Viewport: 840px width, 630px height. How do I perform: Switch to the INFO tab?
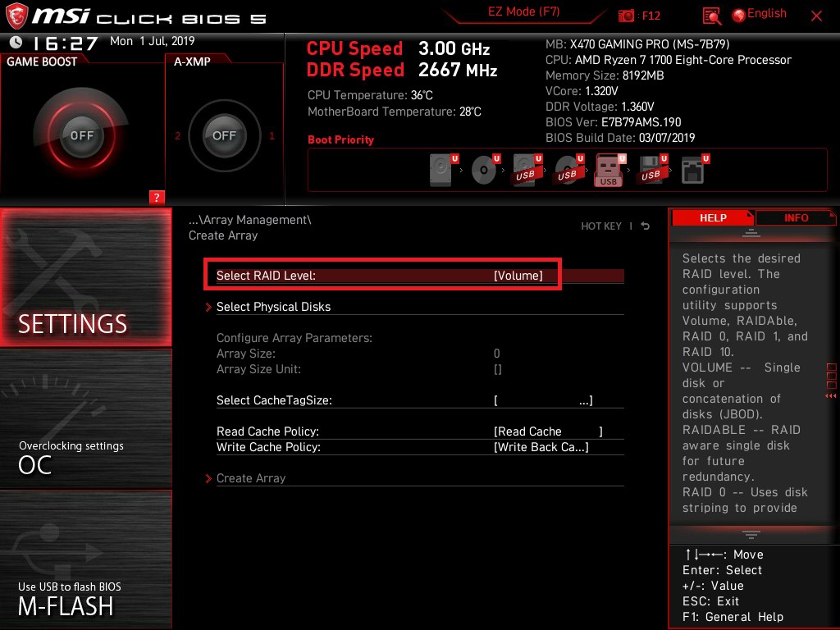point(795,217)
